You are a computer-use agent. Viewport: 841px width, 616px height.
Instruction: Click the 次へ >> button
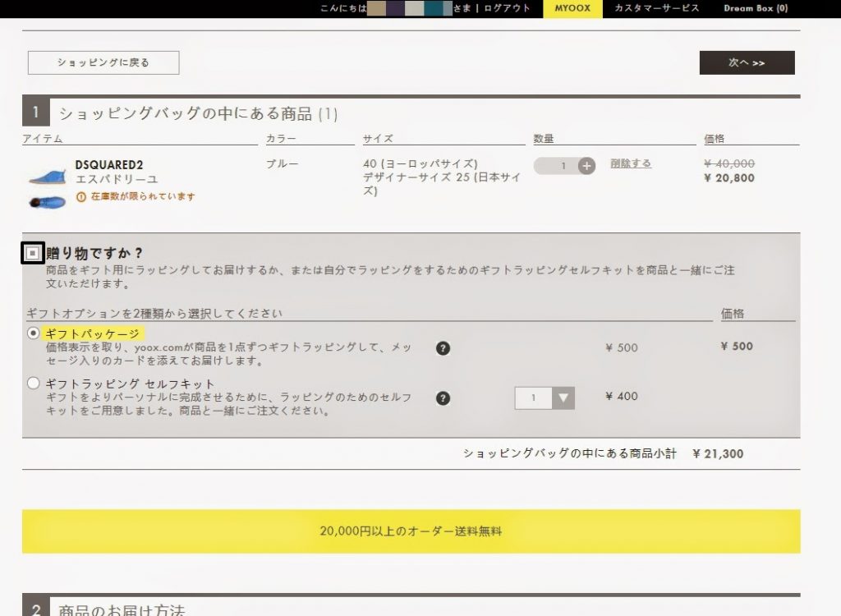(747, 62)
